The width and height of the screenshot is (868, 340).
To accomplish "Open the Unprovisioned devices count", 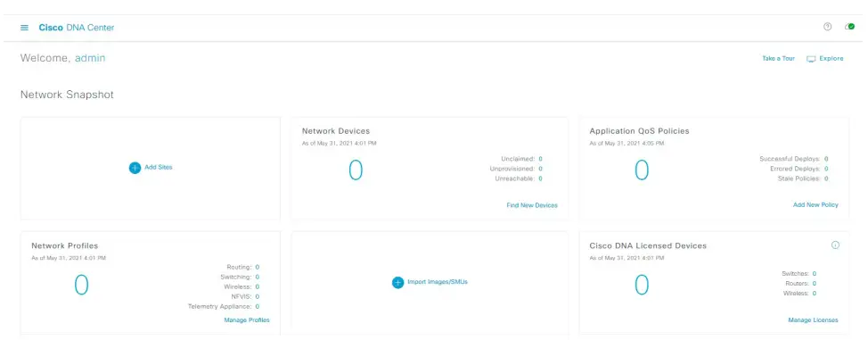I will (540, 169).
